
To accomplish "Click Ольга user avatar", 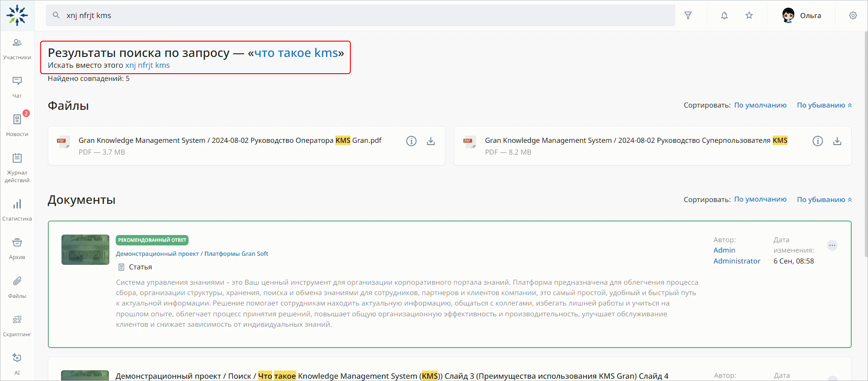I will 788,15.
